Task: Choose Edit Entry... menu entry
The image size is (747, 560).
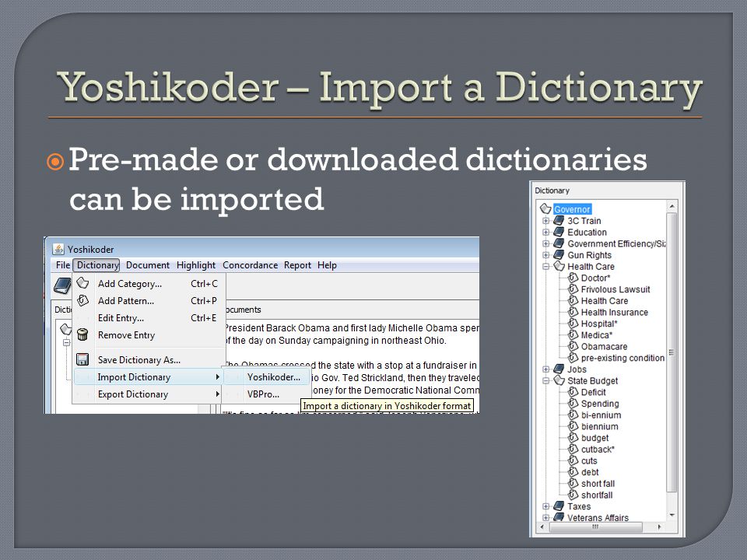Action: pos(149,318)
